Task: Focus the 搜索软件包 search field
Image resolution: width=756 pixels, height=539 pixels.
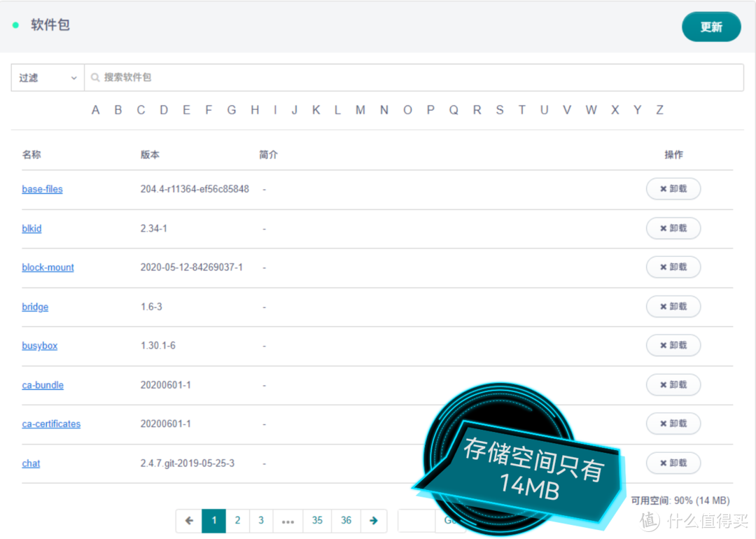Action: (414, 78)
